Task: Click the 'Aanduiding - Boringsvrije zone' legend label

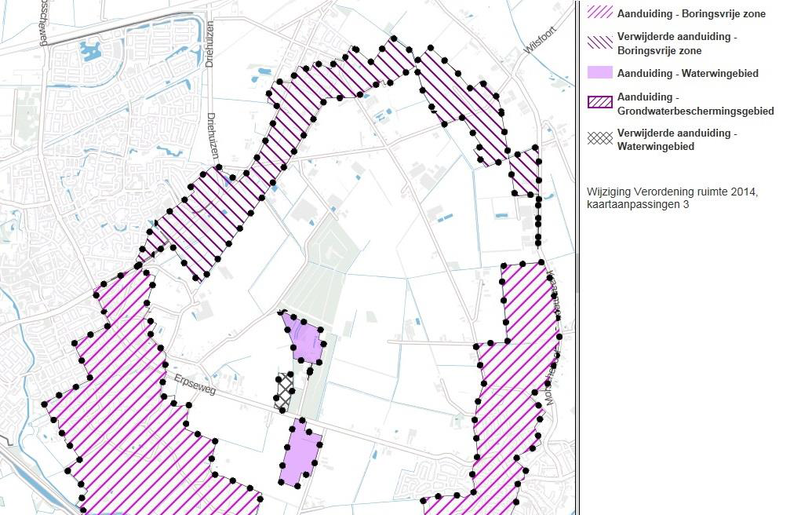Action: [691, 14]
